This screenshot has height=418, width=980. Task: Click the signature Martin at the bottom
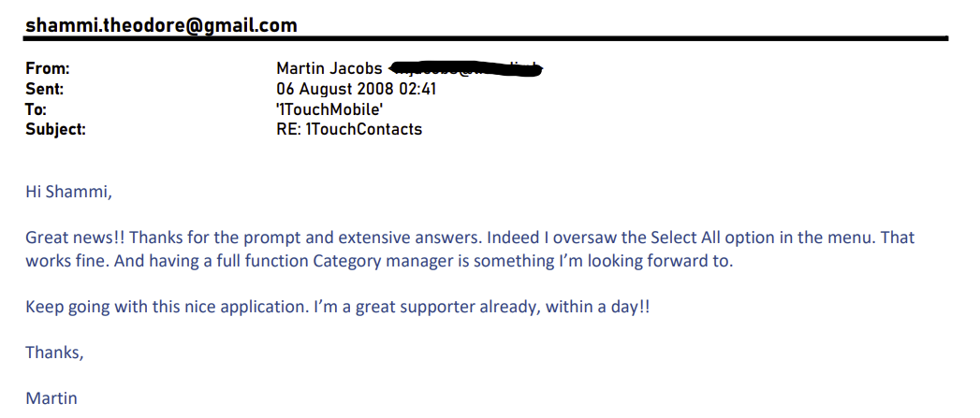51,398
